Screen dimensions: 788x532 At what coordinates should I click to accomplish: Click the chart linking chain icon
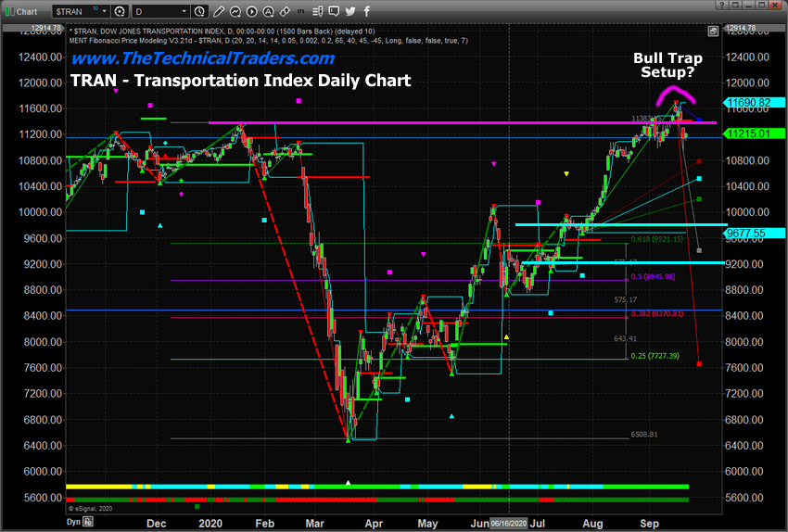click(x=285, y=11)
